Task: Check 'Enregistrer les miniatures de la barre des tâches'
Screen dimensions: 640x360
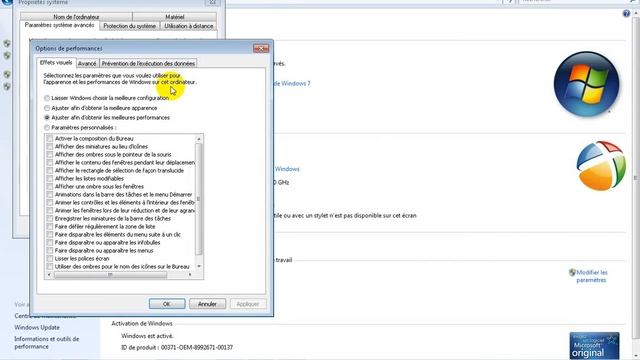Action: click(x=50, y=218)
